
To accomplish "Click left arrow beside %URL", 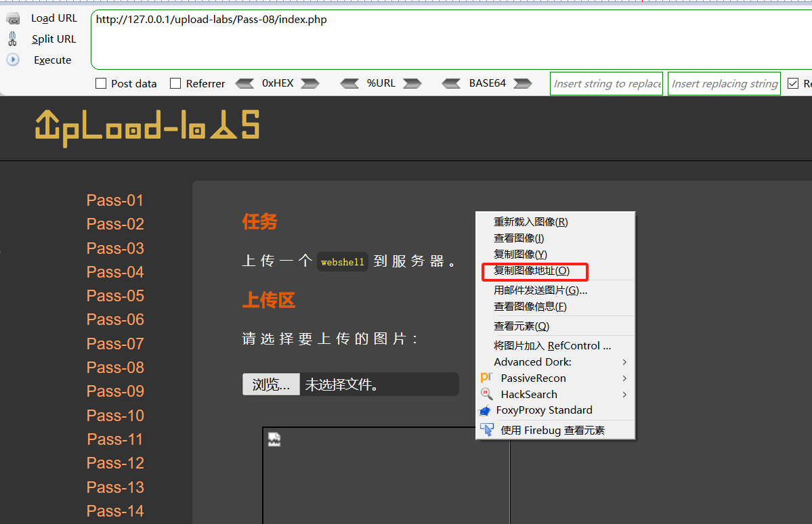I will coord(349,83).
